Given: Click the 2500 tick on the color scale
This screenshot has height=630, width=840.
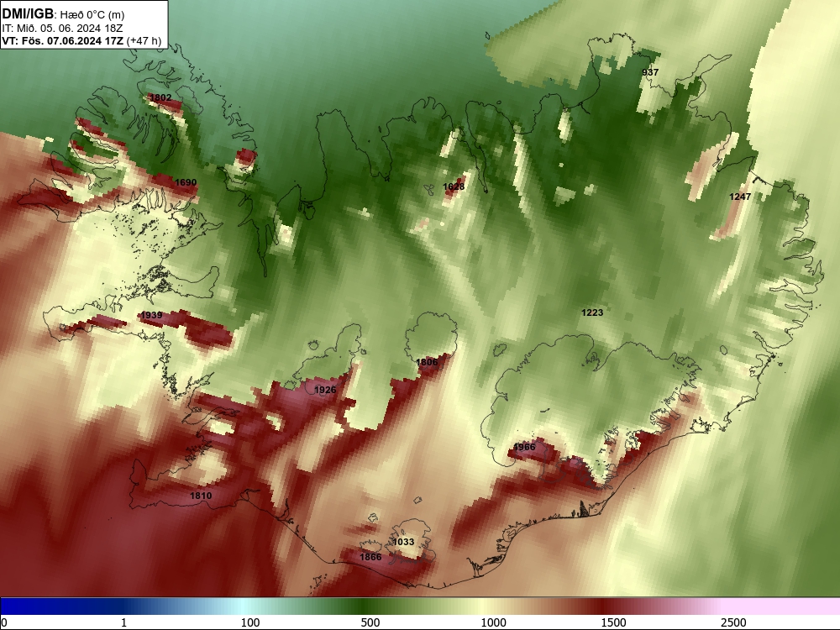Looking at the screenshot, I should pos(733,622).
